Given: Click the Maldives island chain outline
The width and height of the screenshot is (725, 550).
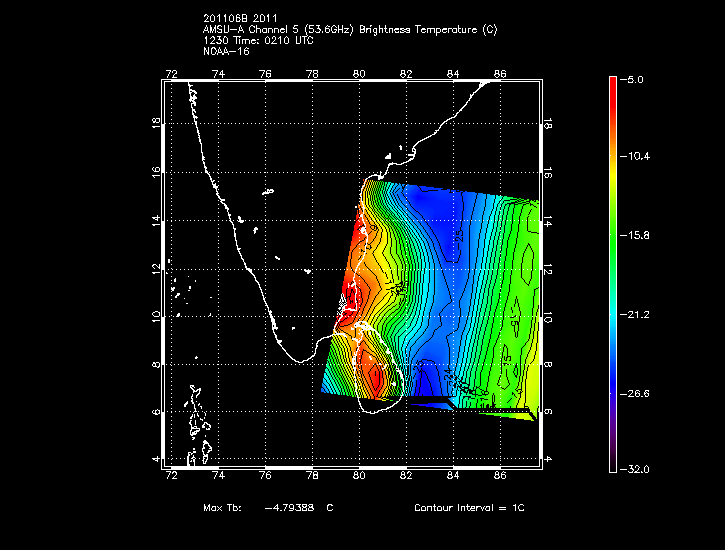Looking at the screenshot, I should point(199,425).
